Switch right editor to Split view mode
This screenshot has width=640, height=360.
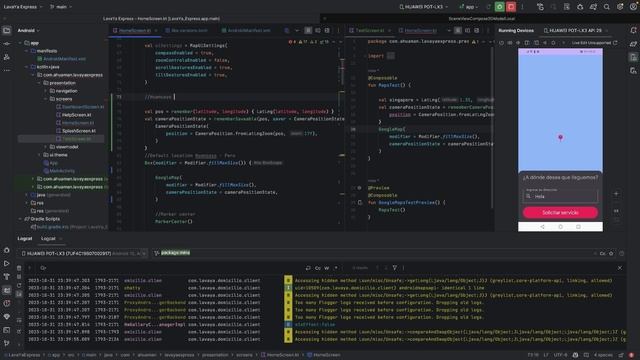467,30
